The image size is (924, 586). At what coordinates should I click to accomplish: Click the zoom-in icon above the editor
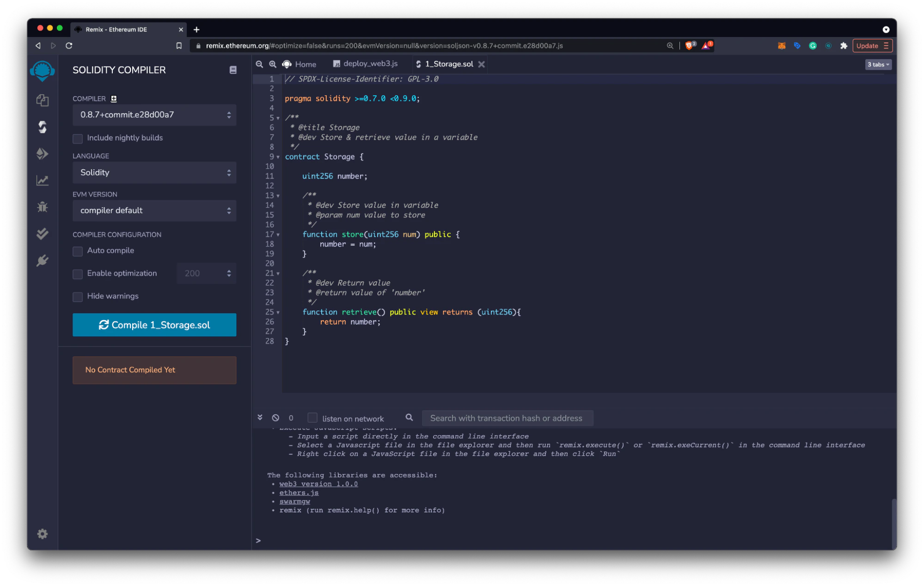[x=273, y=64]
